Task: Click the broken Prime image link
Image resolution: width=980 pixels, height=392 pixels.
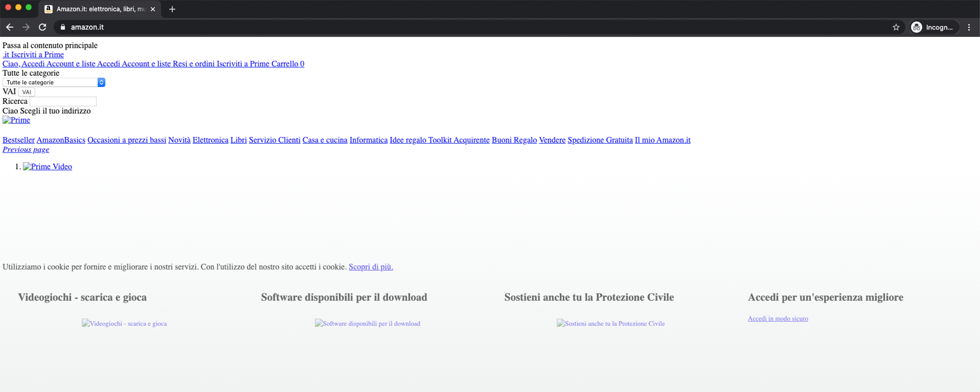Action: coord(16,120)
